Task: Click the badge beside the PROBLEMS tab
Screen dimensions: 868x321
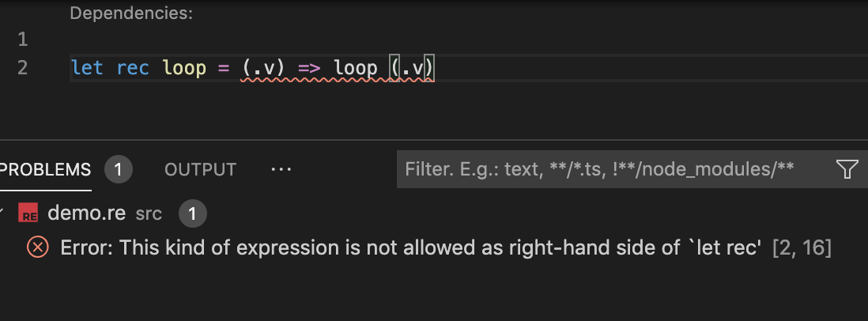Action: [118, 169]
